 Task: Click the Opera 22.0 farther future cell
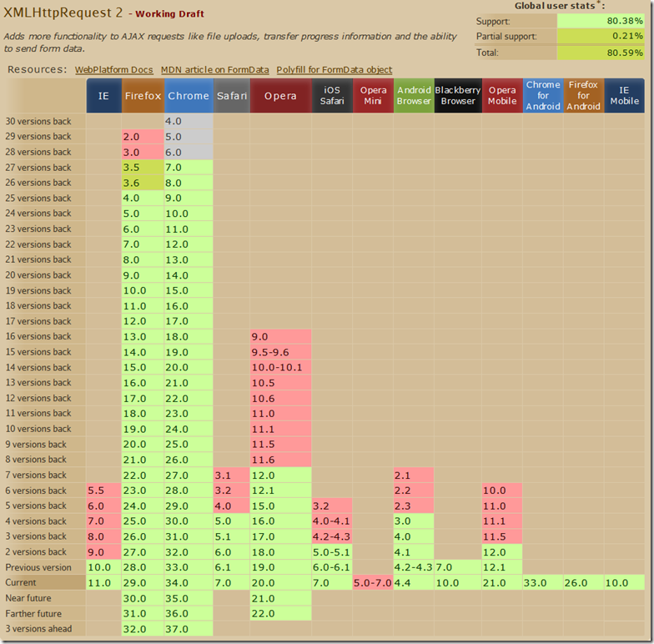pyautogui.click(x=280, y=614)
